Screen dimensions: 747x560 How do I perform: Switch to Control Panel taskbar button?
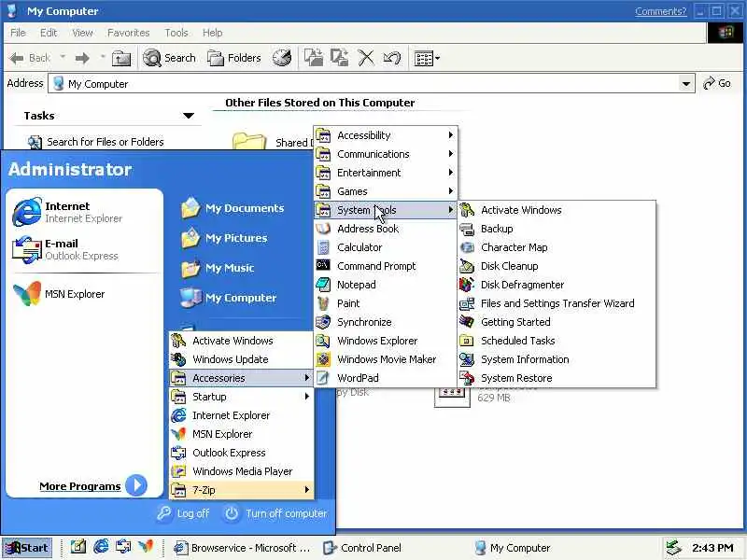coord(363,548)
